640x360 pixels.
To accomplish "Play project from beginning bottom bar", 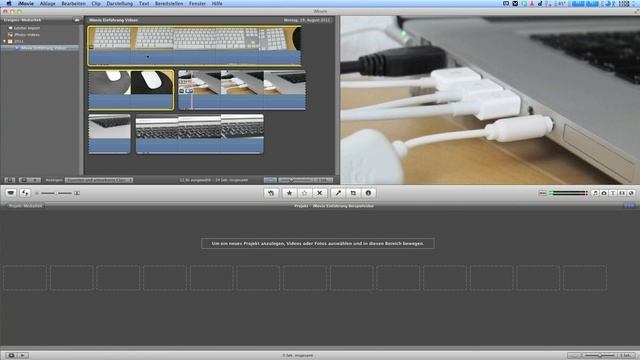I will 22,356.
